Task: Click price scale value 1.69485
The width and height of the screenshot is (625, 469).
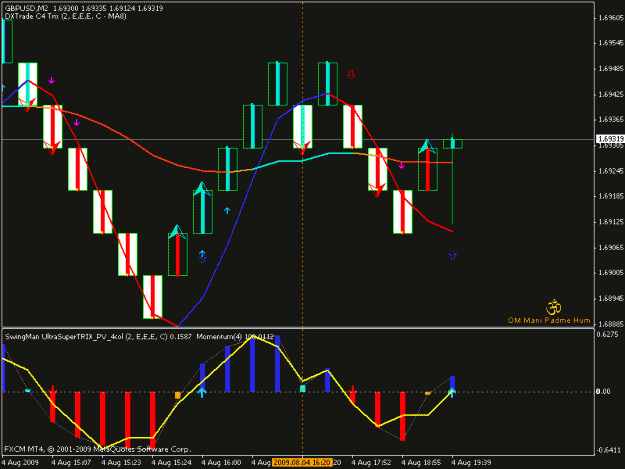Action: pyautogui.click(x=611, y=69)
